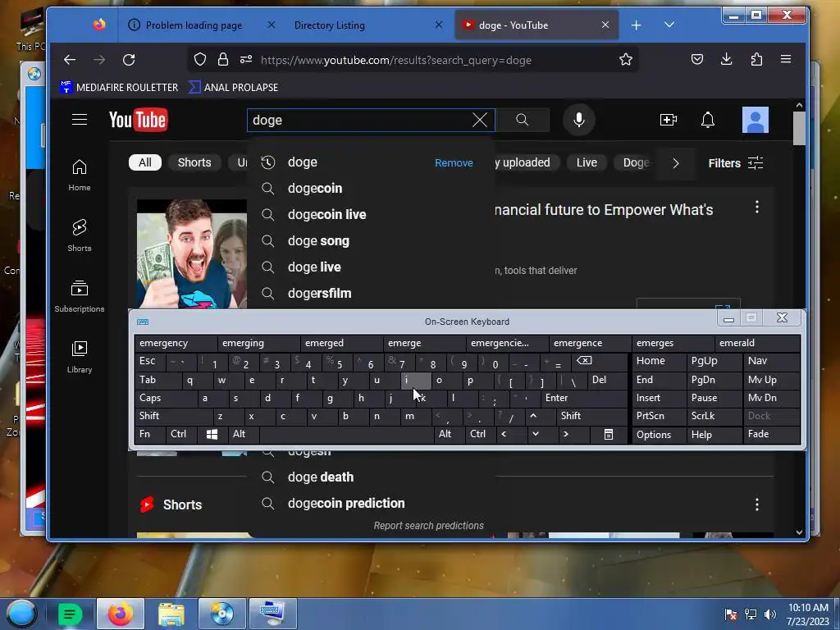
Task: Open more actions for the first video result
Action: (x=757, y=208)
